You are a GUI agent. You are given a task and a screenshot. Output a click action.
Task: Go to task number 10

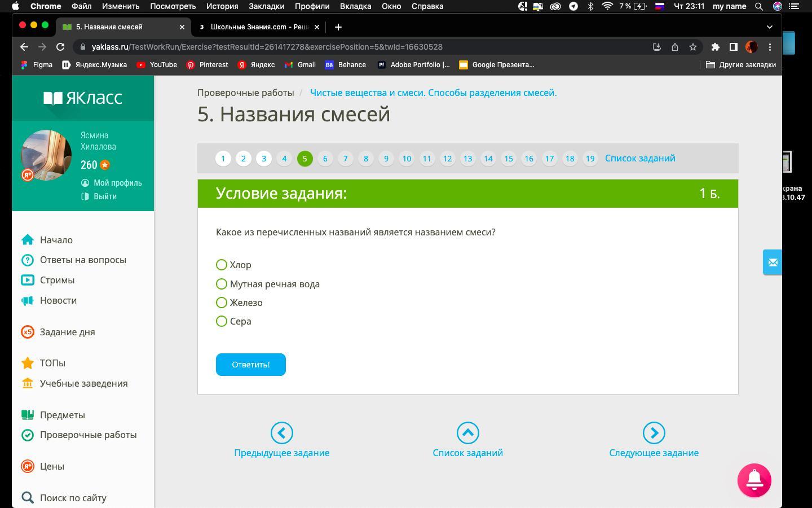[407, 159]
